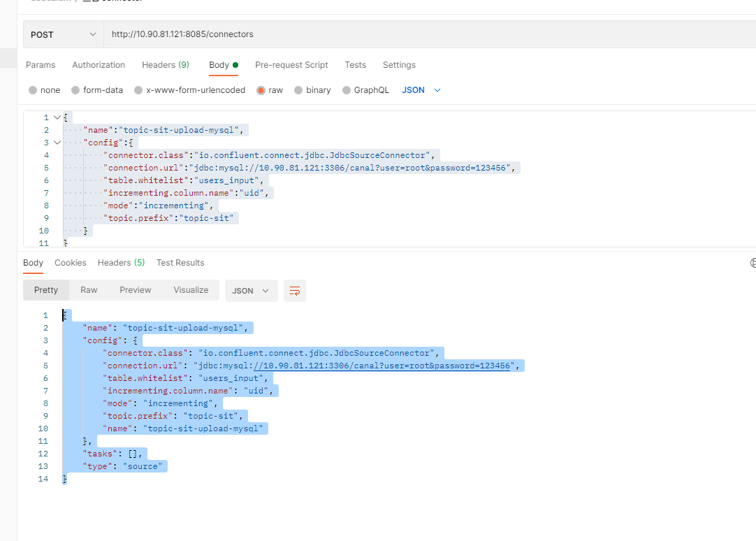Click the request URL input field
The height and width of the screenshot is (541, 756).
tap(279, 34)
